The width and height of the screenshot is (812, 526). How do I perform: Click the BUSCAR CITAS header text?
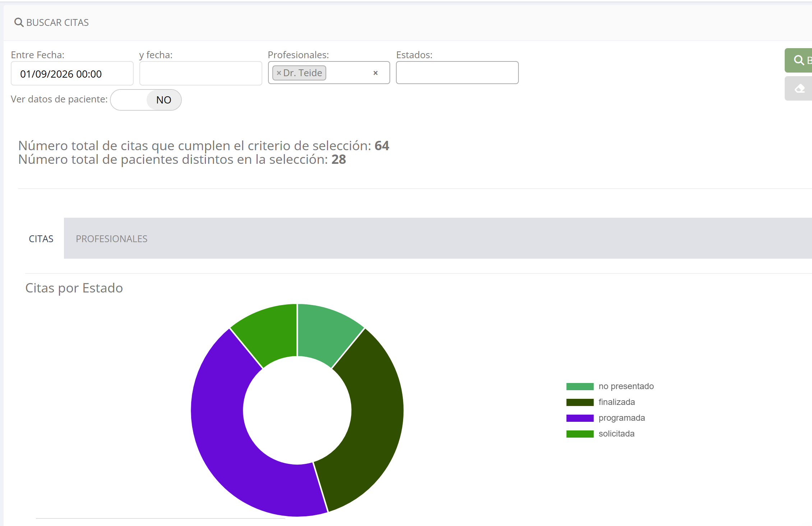click(x=57, y=22)
